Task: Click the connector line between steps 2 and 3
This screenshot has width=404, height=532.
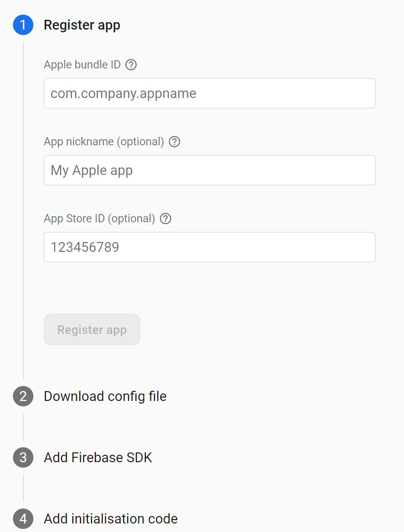Action: pos(24,427)
